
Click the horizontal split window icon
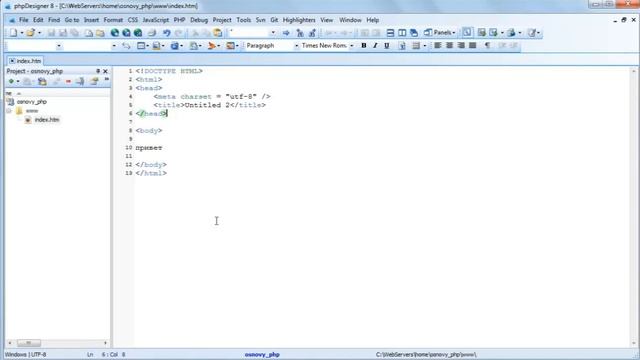click(390, 33)
